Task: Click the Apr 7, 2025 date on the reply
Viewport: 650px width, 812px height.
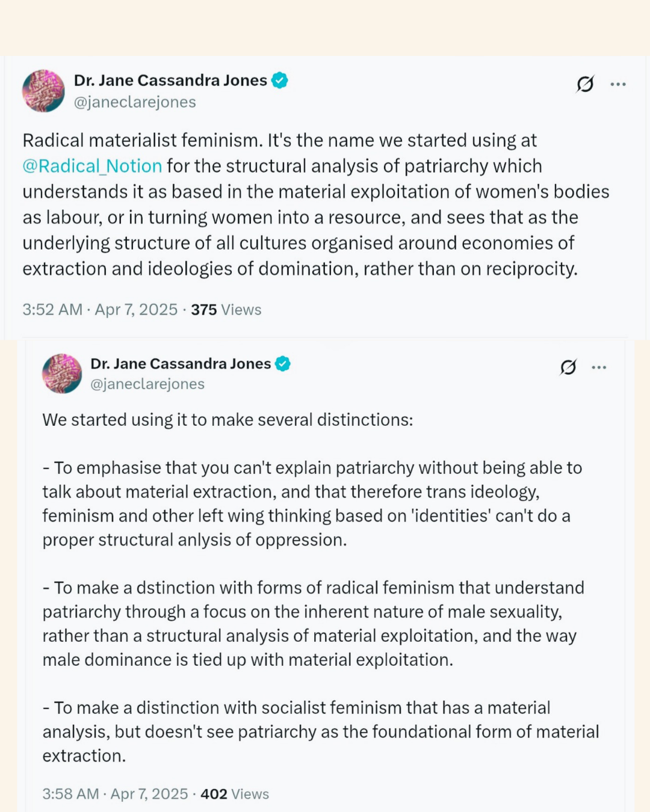Action: pos(149,794)
